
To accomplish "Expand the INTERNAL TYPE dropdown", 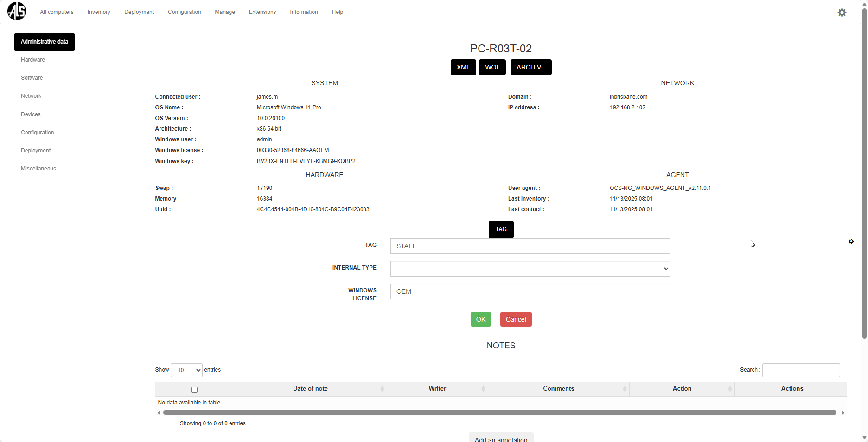I will pos(530,269).
